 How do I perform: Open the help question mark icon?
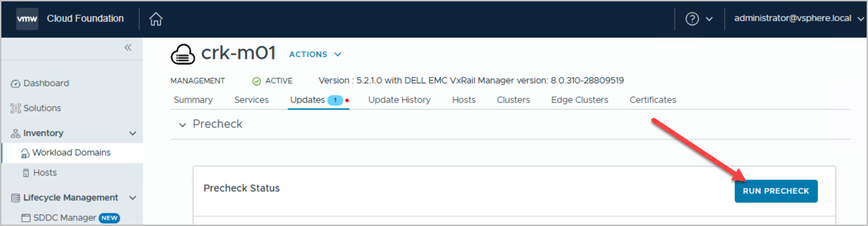click(692, 19)
